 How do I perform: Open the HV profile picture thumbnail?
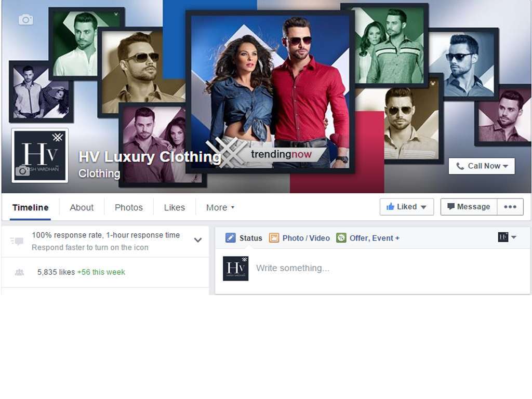(x=40, y=155)
